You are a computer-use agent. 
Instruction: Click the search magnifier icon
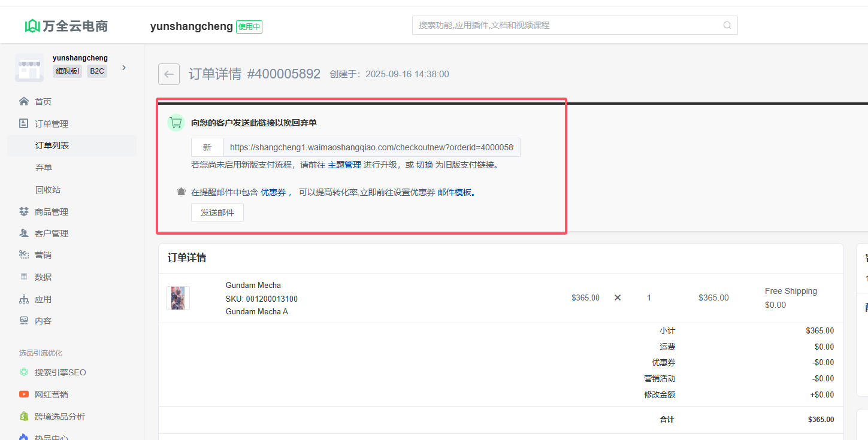pos(727,25)
